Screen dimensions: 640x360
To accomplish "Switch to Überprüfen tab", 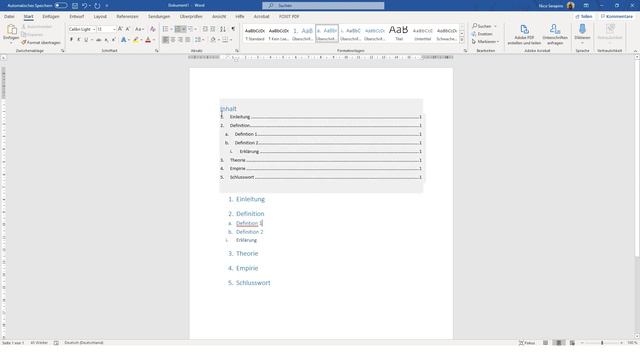I will tap(191, 17).
